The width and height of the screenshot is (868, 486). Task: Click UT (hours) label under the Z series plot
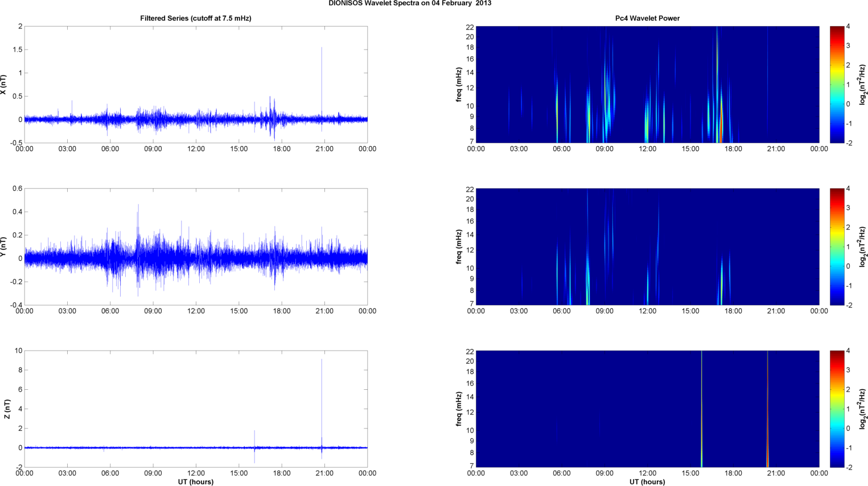pos(195,481)
